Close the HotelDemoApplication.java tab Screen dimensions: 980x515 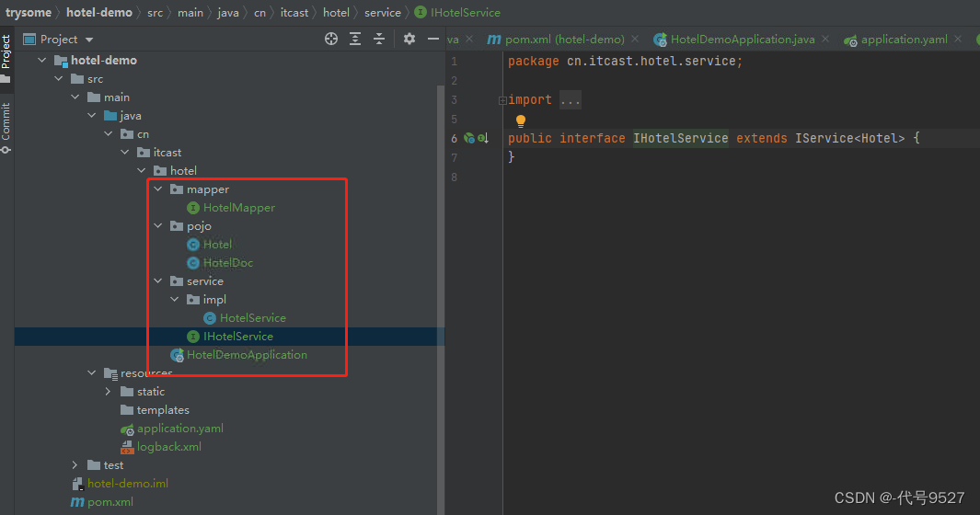pos(825,39)
